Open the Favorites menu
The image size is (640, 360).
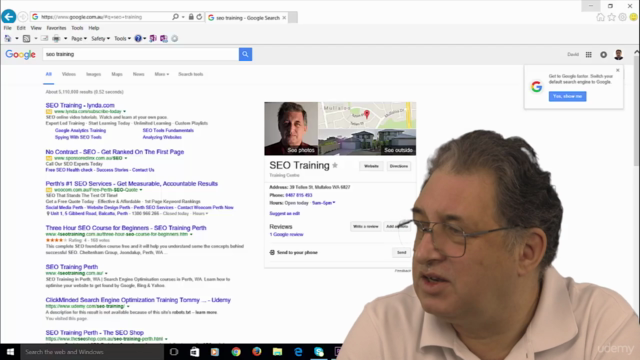56,28
